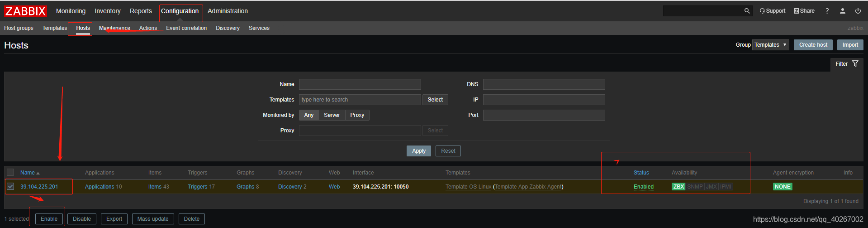Image resolution: width=868 pixels, height=228 pixels.
Task: Click the Zabbix logo
Action: [x=25, y=11]
